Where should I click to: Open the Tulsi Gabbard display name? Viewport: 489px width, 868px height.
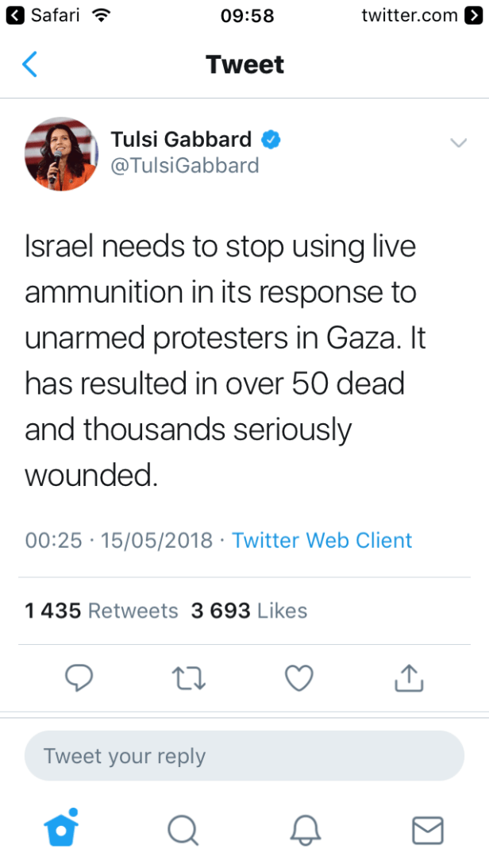(x=181, y=140)
